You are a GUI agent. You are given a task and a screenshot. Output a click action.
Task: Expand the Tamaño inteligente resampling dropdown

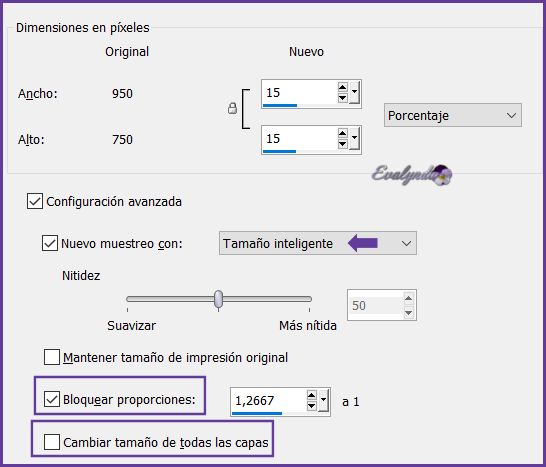(x=318, y=243)
